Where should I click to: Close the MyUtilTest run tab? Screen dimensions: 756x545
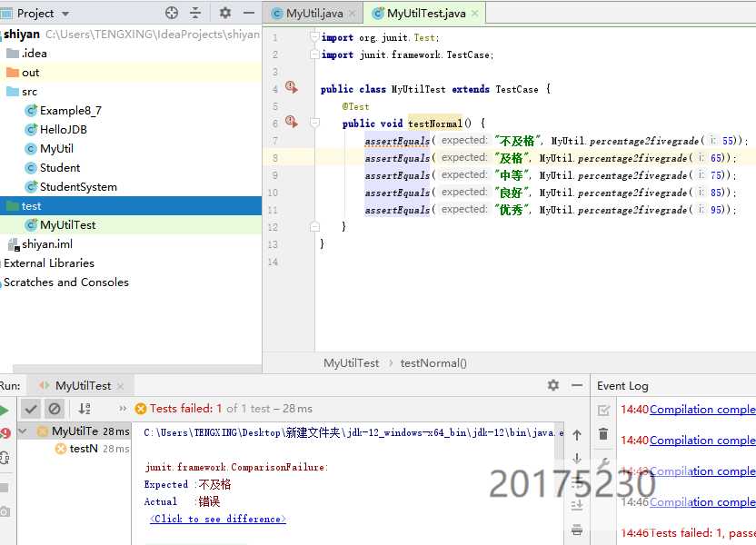tap(121, 386)
